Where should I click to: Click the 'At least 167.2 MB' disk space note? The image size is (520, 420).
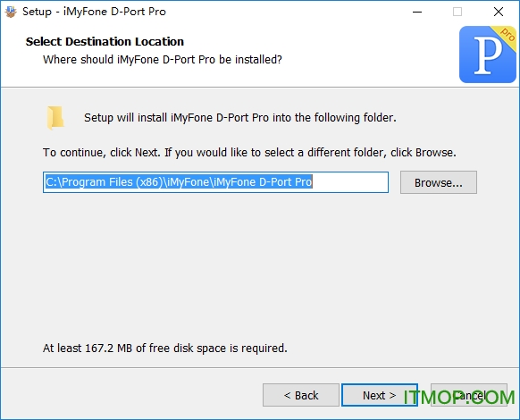[x=164, y=348]
